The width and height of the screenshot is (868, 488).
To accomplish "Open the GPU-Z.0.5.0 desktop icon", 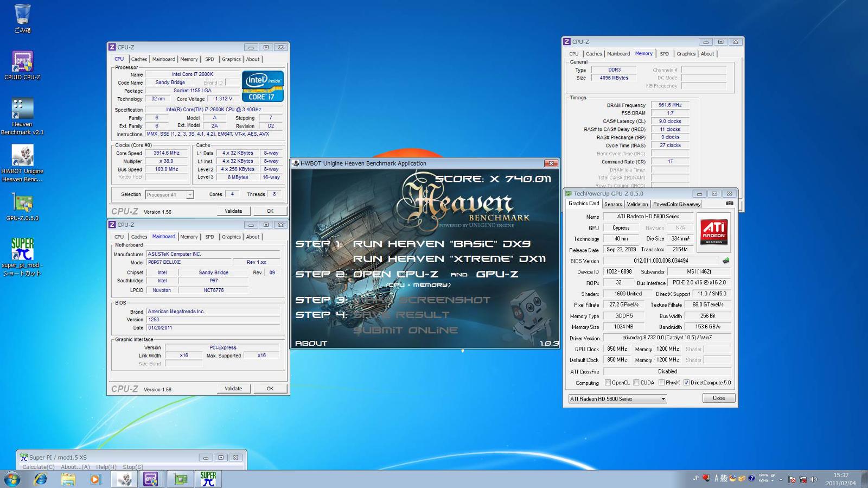I will tap(22, 207).
